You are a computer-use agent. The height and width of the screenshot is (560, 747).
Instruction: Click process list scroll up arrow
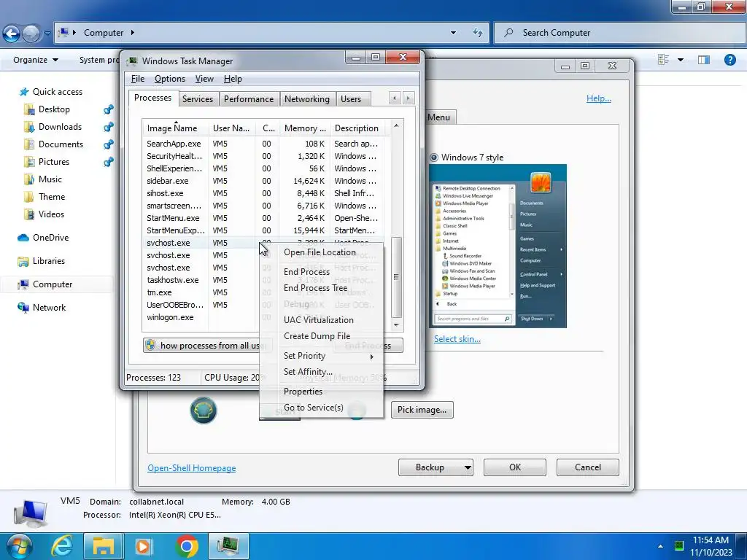[396, 125]
